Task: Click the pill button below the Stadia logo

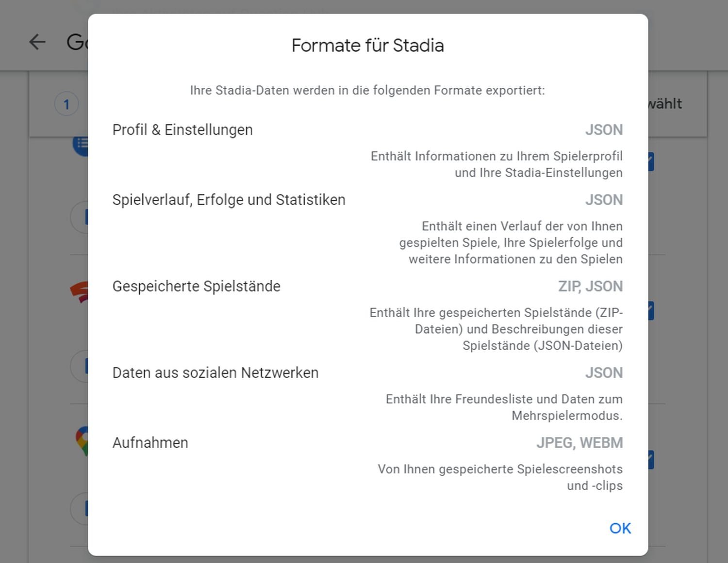Action: click(80, 366)
